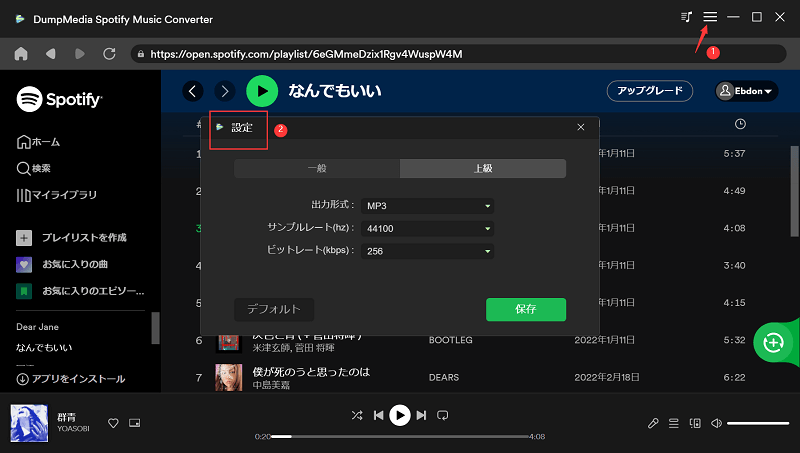Toggle shuffle playback
The image size is (800, 453).
tap(357, 415)
